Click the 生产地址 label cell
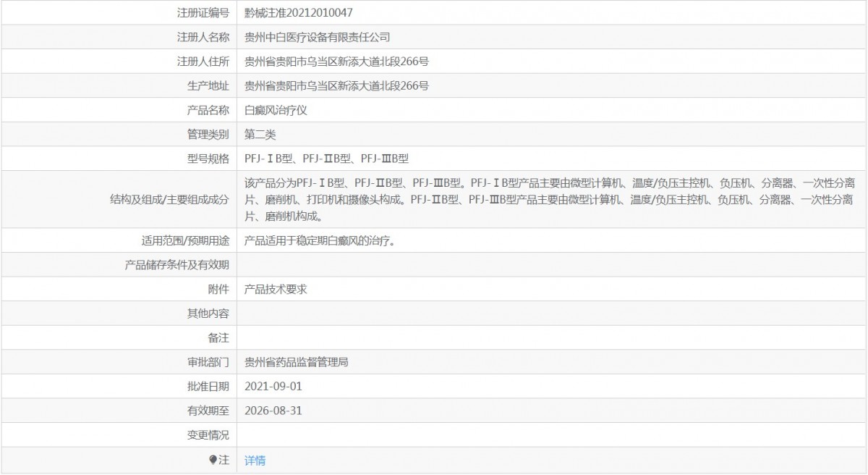Image resolution: width=868 pixels, height=475 pixels. pos(119,86)
